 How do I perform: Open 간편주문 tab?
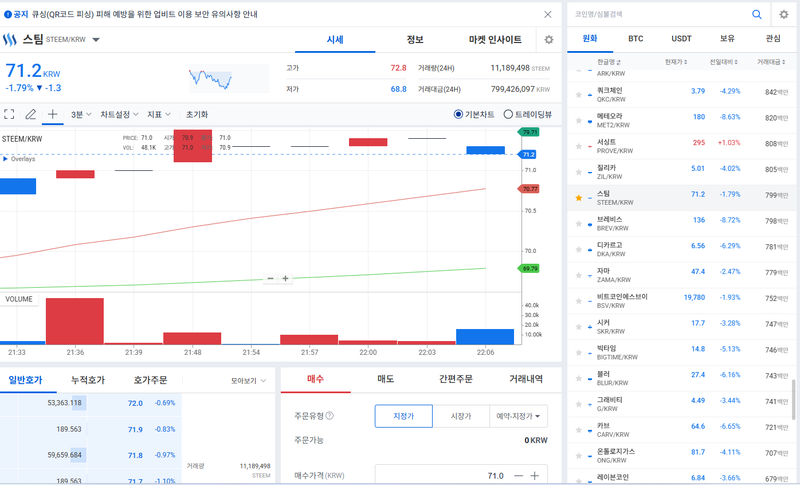[456, 379]
